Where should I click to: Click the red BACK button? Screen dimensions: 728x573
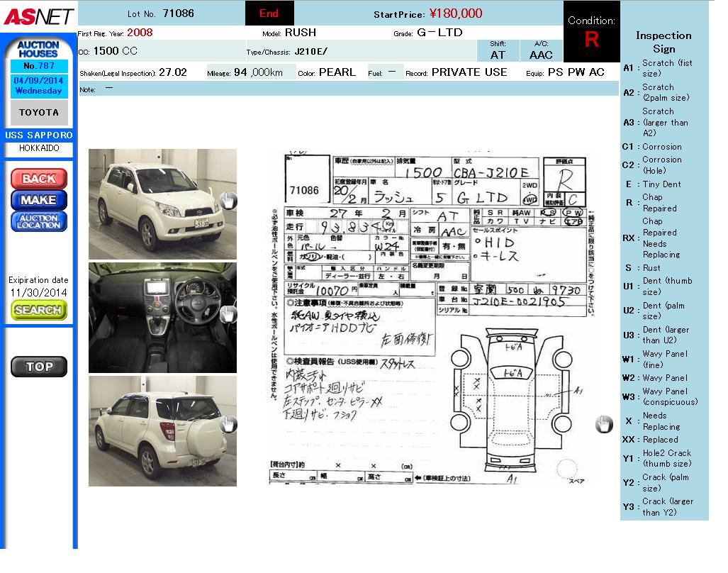tap(39, 179)
